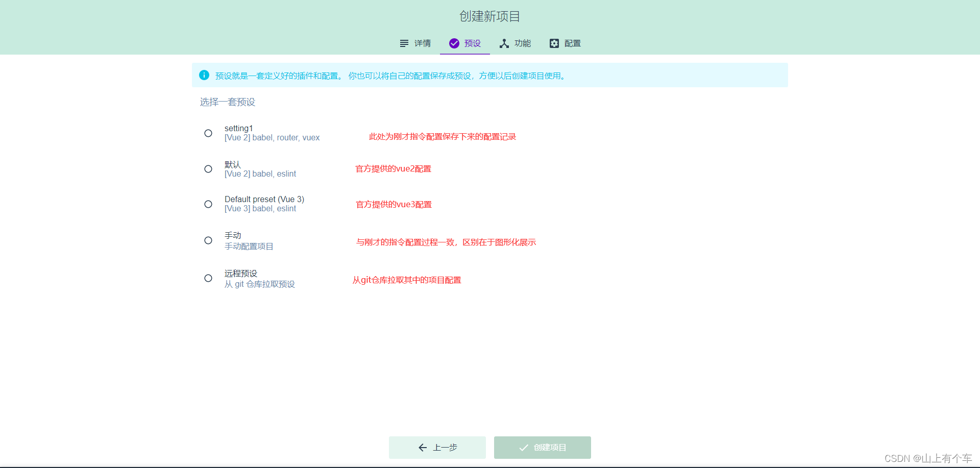Select the 默认 Vue 2 preset radio button
Image resolution: width=980 pixels, height=468 pixels.
point(208,169)
